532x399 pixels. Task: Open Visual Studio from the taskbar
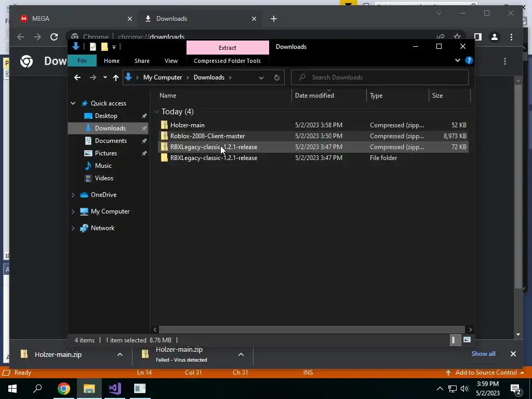tap(115, 388)
